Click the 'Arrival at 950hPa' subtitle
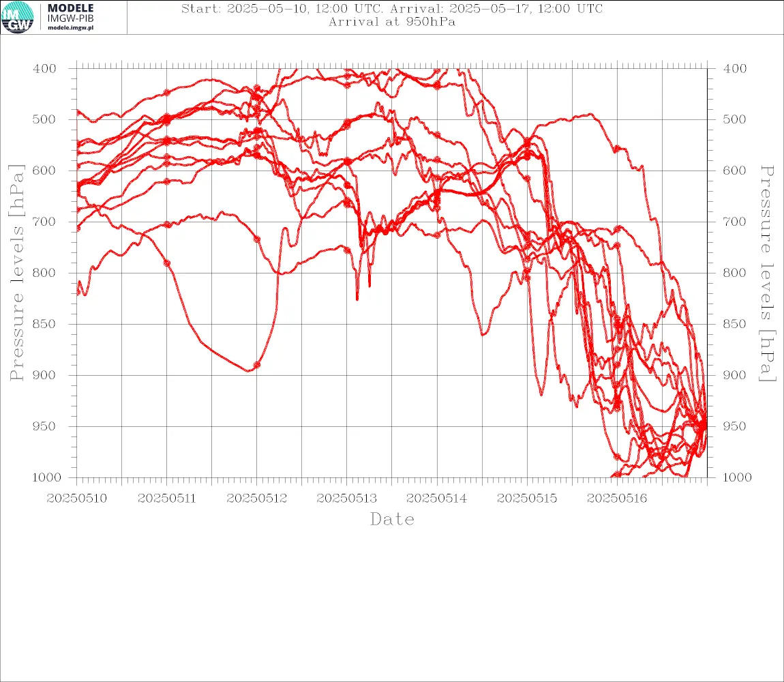The width and height of the screenshot is (784, 682). point(392,22)
